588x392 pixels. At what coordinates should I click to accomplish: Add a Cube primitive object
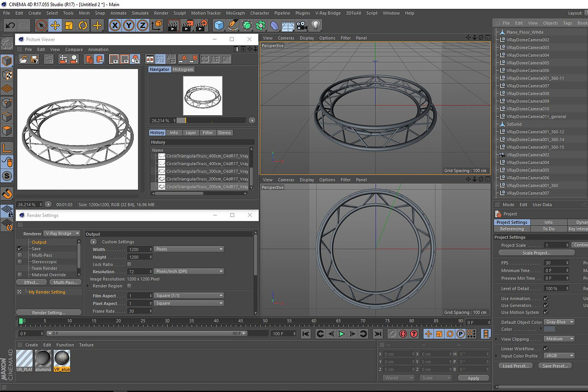click(219, 25)
